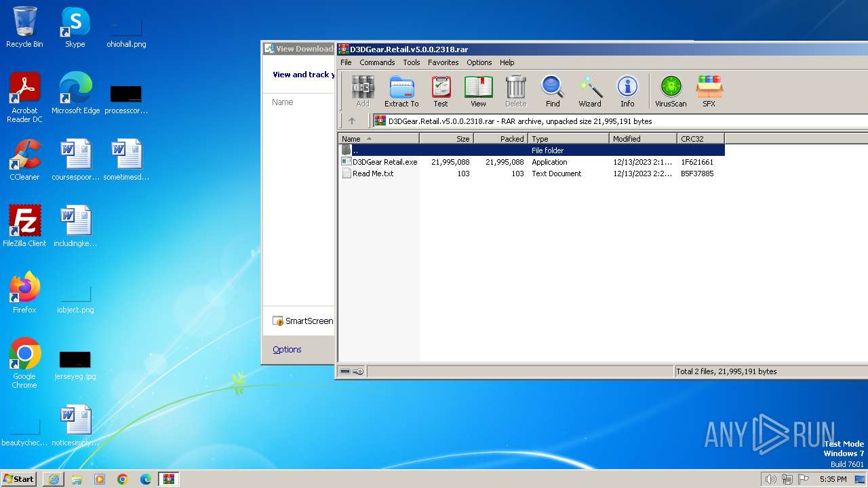The image size is (868, 488).
Task: Select coursespoor Word document on desktop
Action: point(75,159)
